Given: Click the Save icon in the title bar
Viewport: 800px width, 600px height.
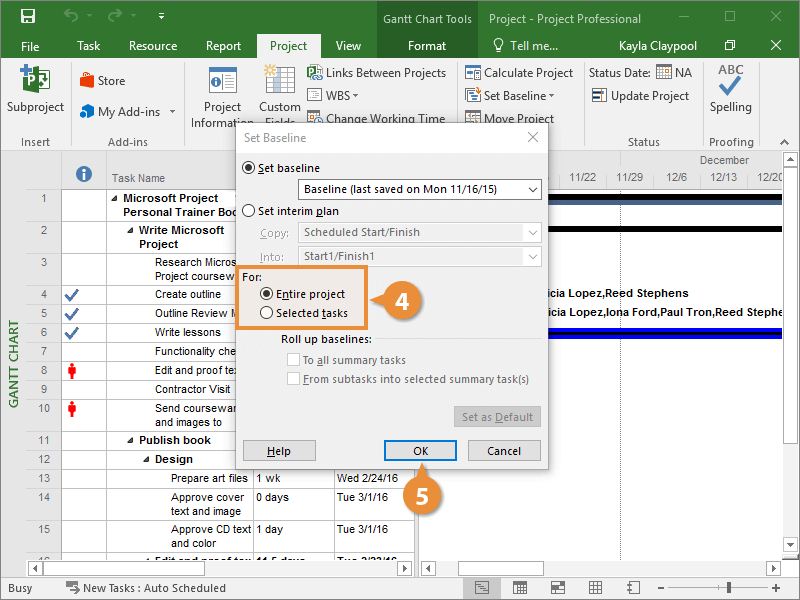Looking at the screenshot, I should pos(28,17).
